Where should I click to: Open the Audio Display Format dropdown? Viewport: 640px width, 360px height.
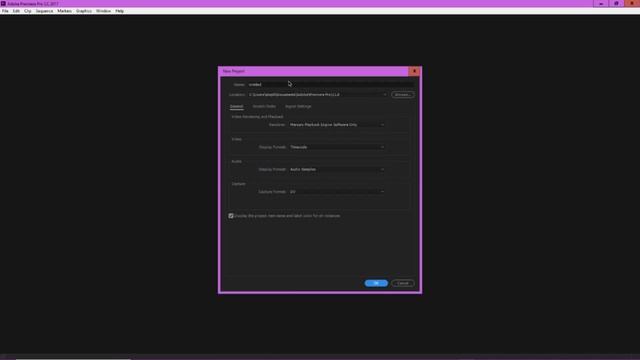[337, 169]
